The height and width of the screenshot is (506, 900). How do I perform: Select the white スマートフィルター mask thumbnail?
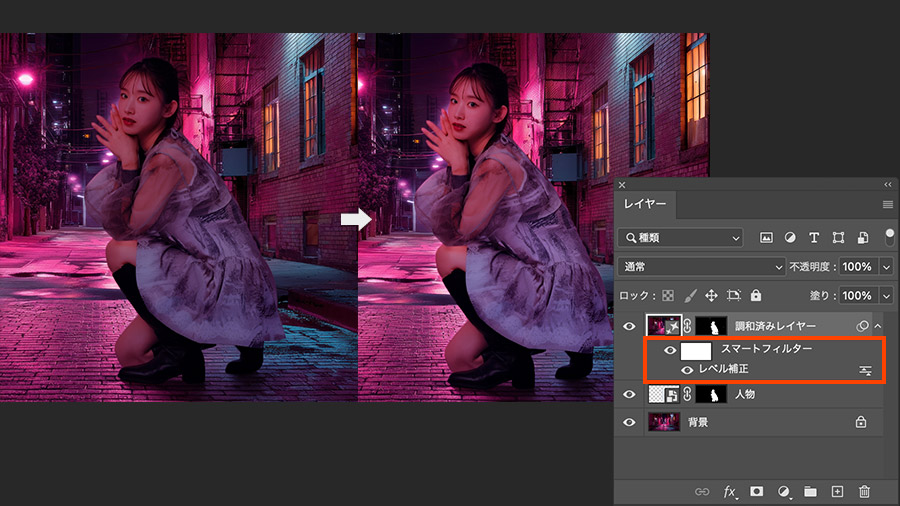pos(696,351)
